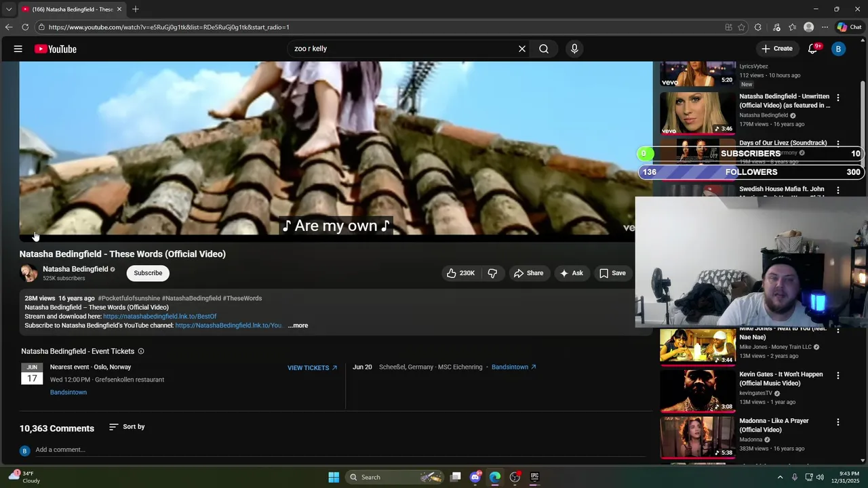The height and width of the screenshot is (488, 868).
Task: Click the magnifier search button
Action: [544, 49]
